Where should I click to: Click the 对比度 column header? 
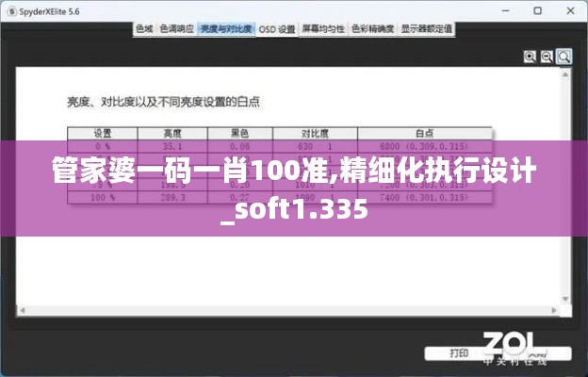point(315,134)
